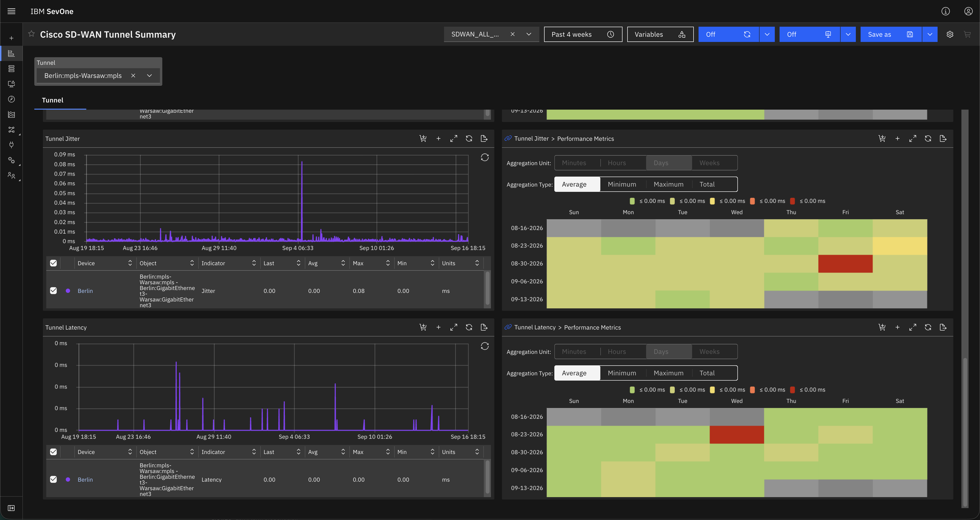Open Berlin device link in Tunnel Jitter table
Viewport: 980px width, 520px height.
point(85,291)
